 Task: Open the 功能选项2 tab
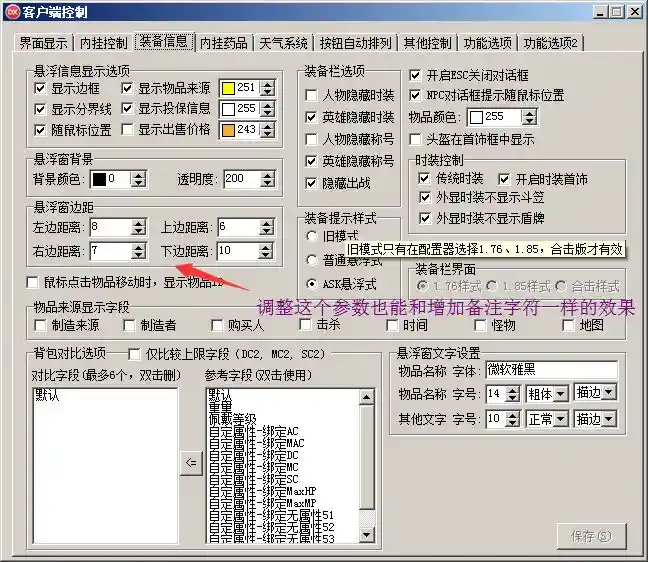(x=550, y=43)
